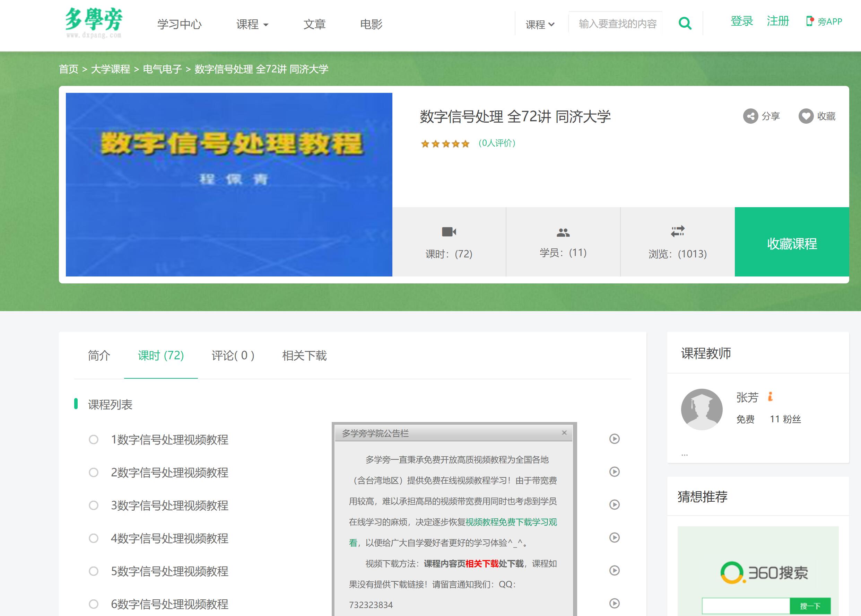Click the 多學旁 site logo
This screenshot has height=616, width=861.
pos(93,23)
